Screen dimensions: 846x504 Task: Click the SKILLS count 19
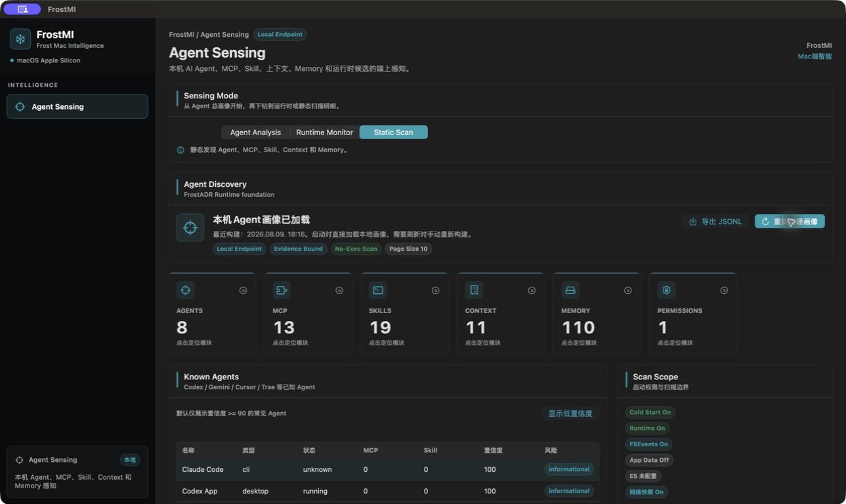tap(380, 327)
